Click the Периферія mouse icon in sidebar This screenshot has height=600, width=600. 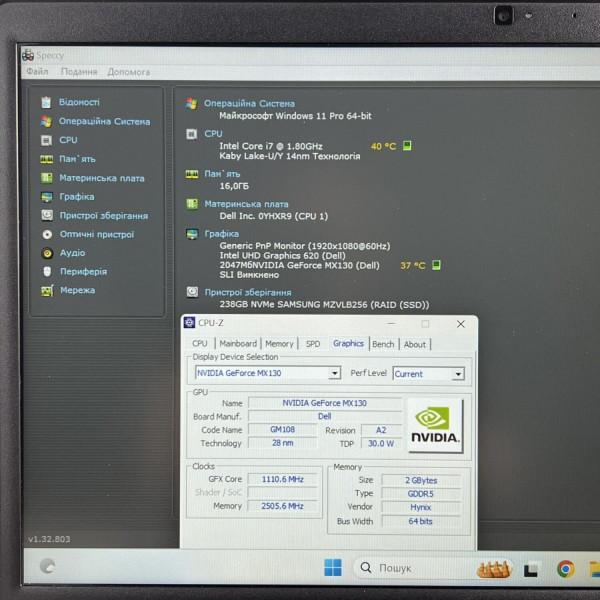coord(47,272)
